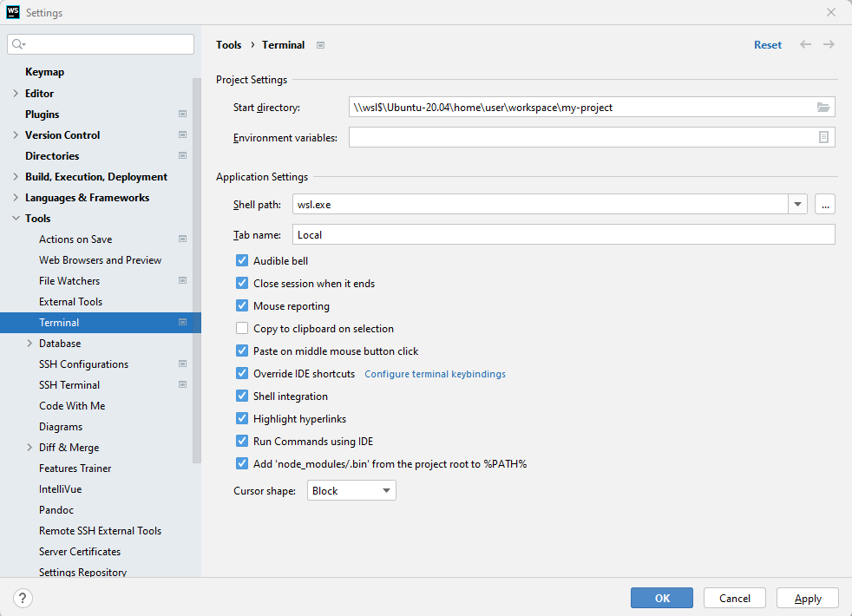Uncheck the Shell integration option
The width and height of the screenshot is (852, 616).
pos(241,396)
